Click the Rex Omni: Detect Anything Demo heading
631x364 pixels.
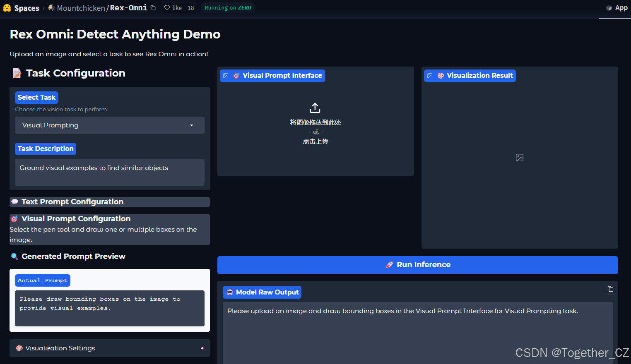pyautogui.click(x=115, y=34)
